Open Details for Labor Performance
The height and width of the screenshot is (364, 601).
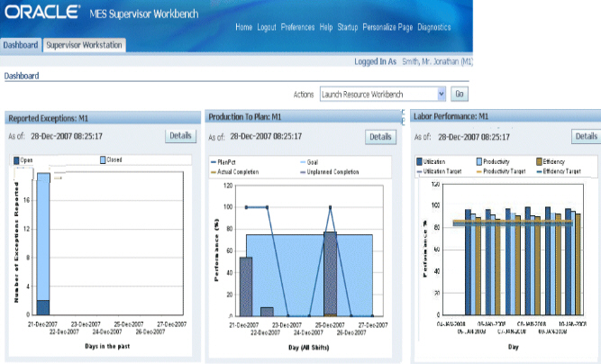pos(586,136)
